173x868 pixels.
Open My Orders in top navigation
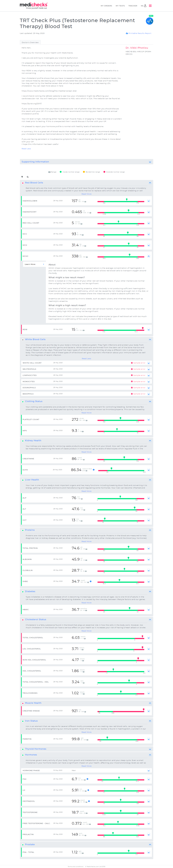coord(106,6)
